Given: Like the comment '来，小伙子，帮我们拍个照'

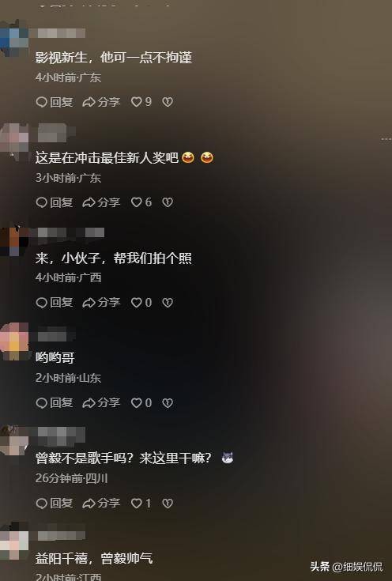Looking at the screenshot, I should click(141, 302).
